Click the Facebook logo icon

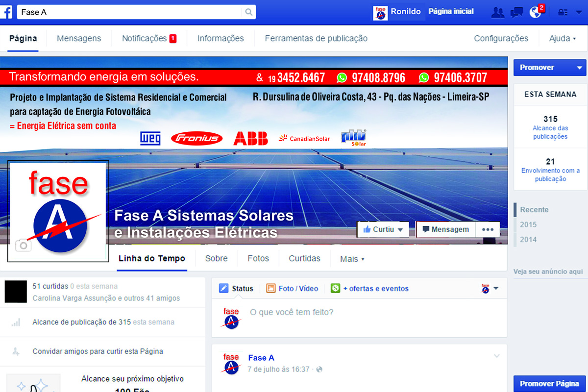pyautogui.click(x=6, y=12)
